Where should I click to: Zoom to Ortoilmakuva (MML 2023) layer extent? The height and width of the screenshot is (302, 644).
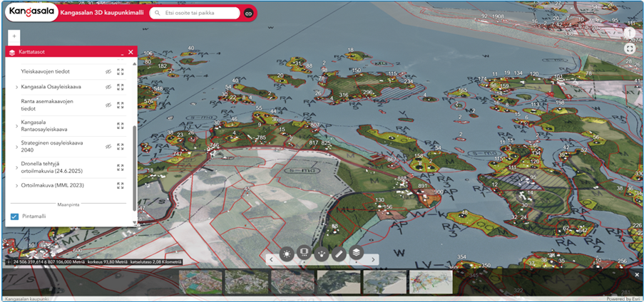point(121,185)
